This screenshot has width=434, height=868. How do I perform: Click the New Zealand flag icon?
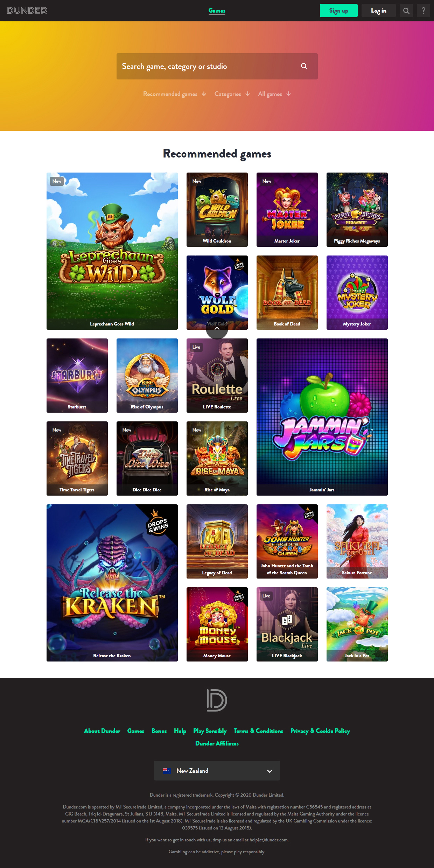[x=167, y=771]
